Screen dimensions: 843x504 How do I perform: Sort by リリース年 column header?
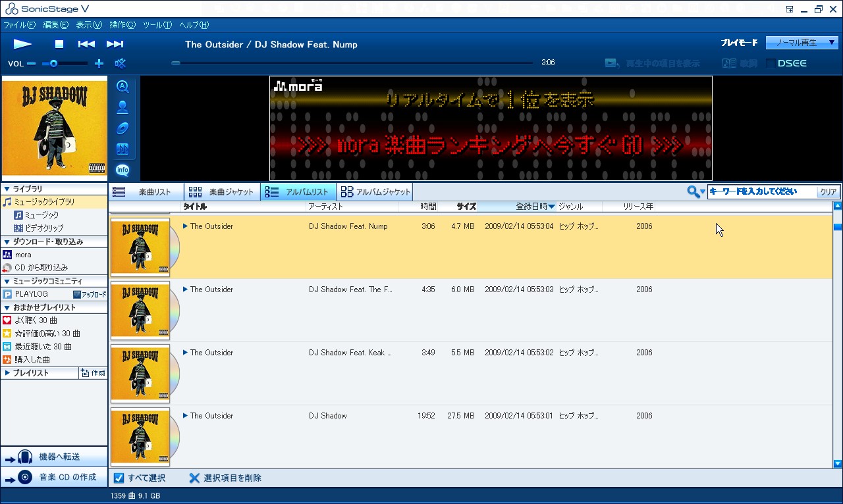628,207
